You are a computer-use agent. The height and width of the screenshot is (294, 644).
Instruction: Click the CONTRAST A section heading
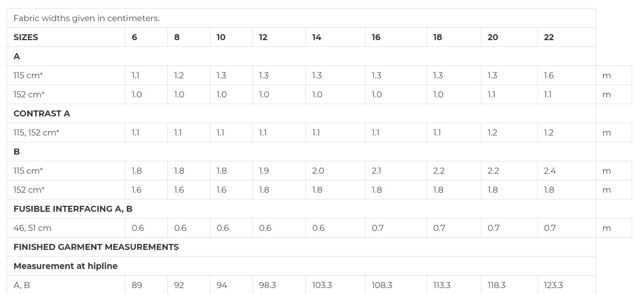[42, 114]
